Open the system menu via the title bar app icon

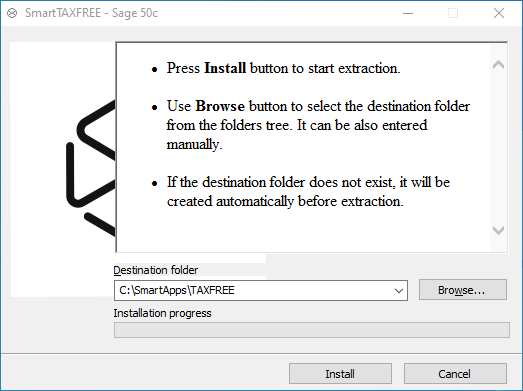[12, 13]
